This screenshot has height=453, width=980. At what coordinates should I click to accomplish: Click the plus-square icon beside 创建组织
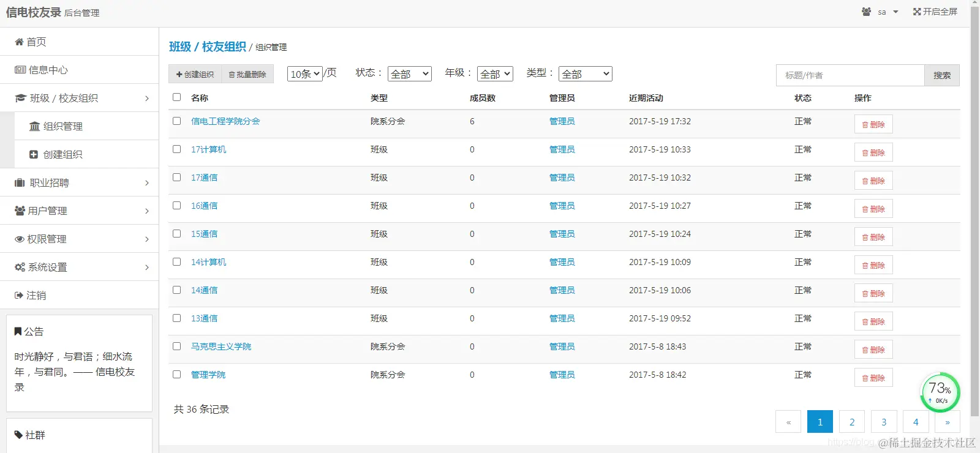pyautogui.click(x=34, y=154)
